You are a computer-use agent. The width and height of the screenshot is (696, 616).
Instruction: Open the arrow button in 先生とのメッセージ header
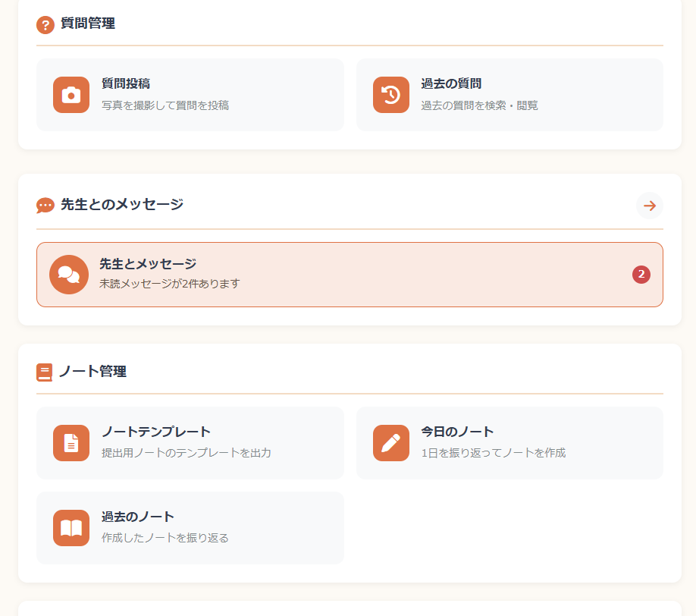[x=650, y=206]
